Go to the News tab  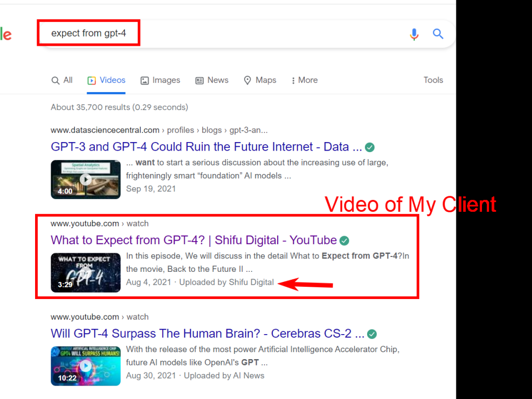click(212, 80)
